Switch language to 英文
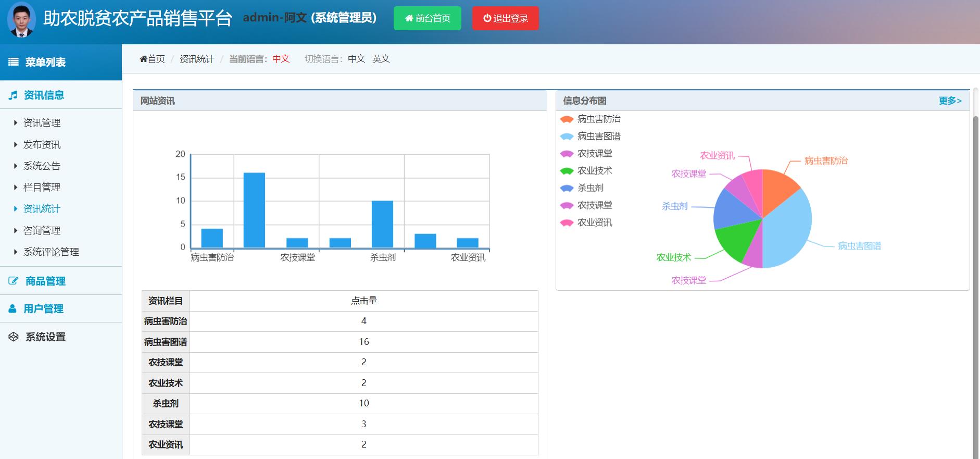Image resolution: width=980 pixels, height=459 pixels. (381, 59)
